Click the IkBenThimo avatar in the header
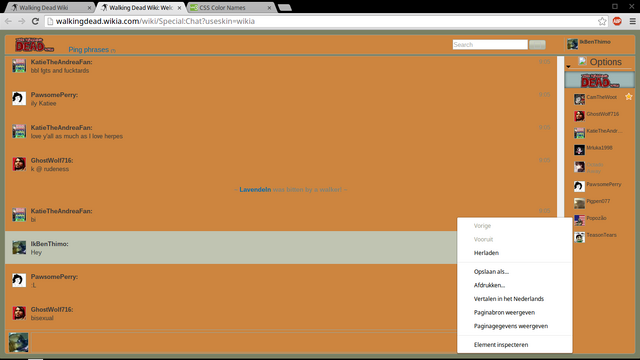 point(572,44)
